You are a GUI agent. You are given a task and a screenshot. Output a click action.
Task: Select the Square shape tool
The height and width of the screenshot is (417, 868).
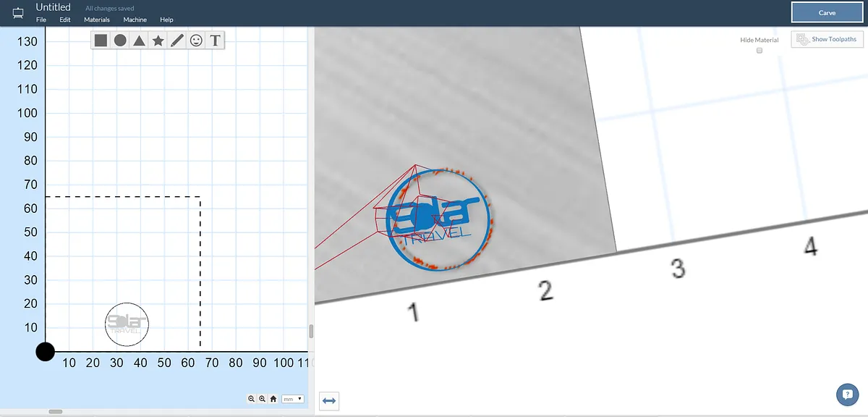[101, 41]
